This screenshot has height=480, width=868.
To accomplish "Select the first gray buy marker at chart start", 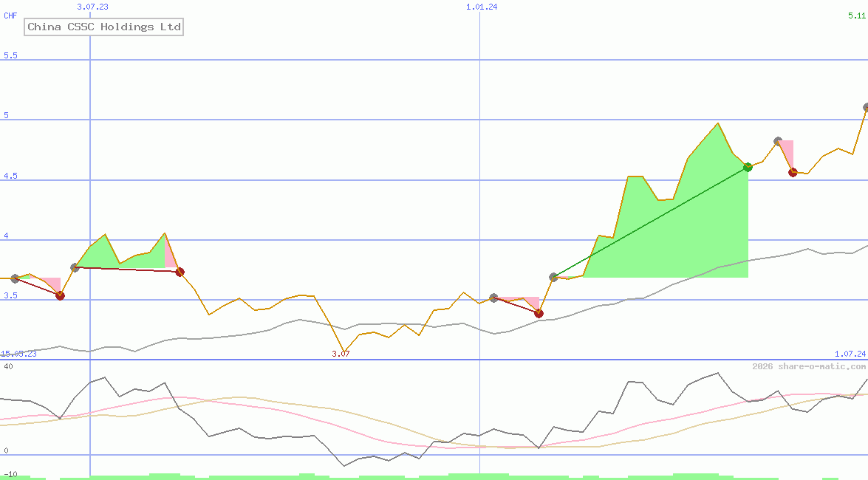I will (15, 278).
